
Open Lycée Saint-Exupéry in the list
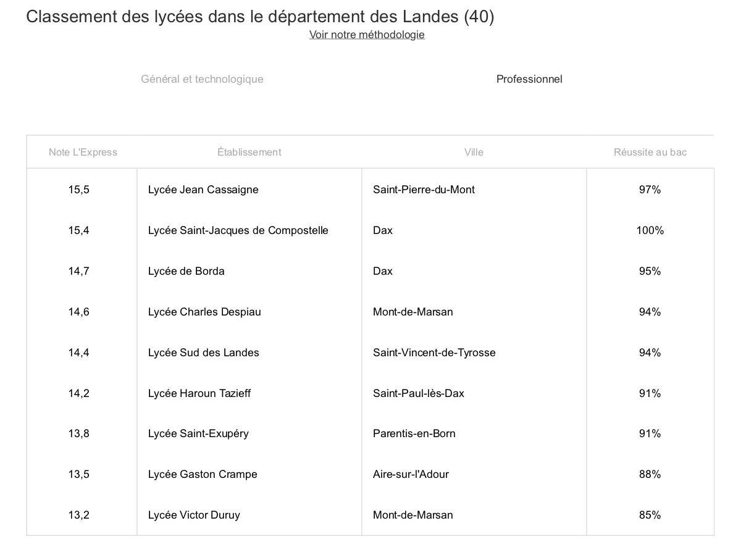[198, 433]
